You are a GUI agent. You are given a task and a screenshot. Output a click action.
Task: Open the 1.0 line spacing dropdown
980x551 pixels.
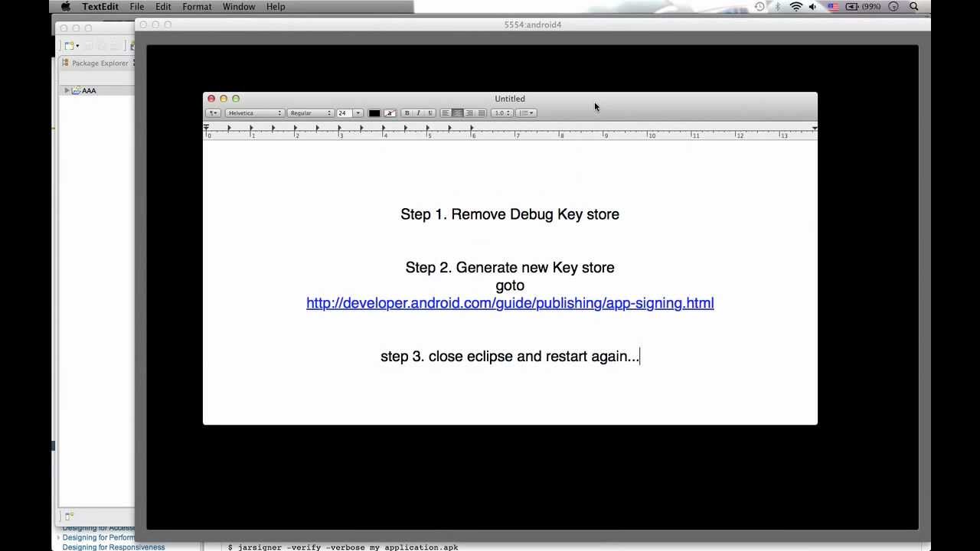(501, 113)
